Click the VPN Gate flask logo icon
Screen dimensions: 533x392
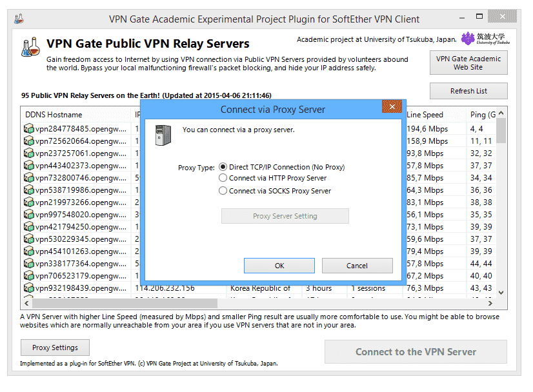tap(30, 46)
